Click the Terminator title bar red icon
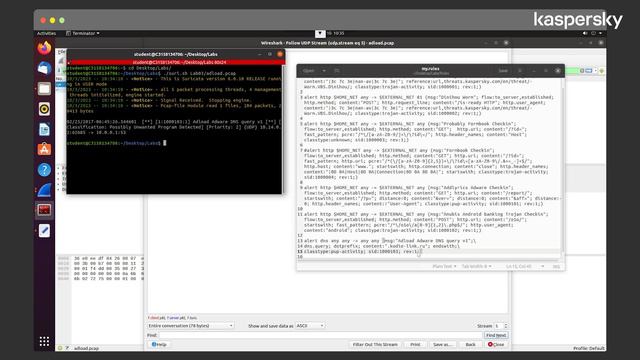 (280, 54)
